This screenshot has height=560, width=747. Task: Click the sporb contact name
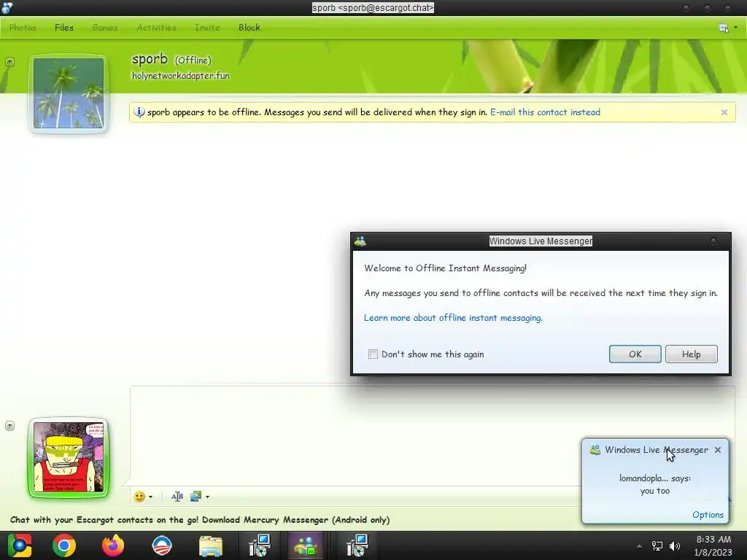click(x=150, y=59)
